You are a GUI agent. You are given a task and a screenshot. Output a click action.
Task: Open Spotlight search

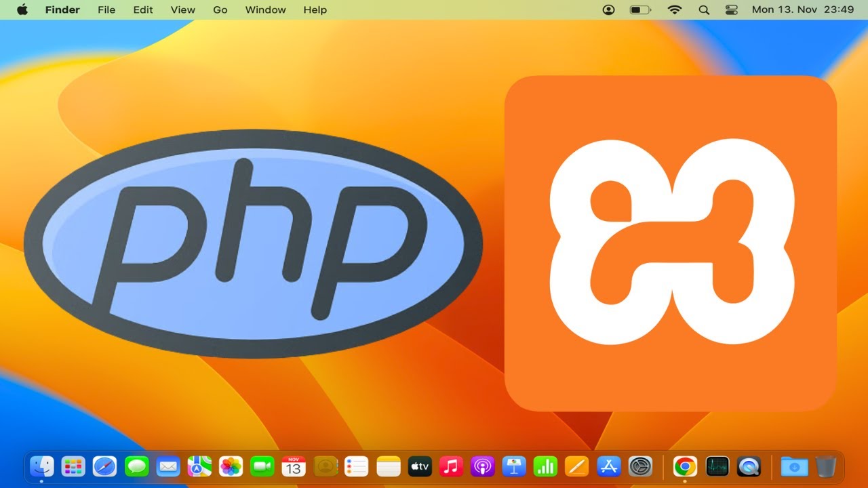704,10
